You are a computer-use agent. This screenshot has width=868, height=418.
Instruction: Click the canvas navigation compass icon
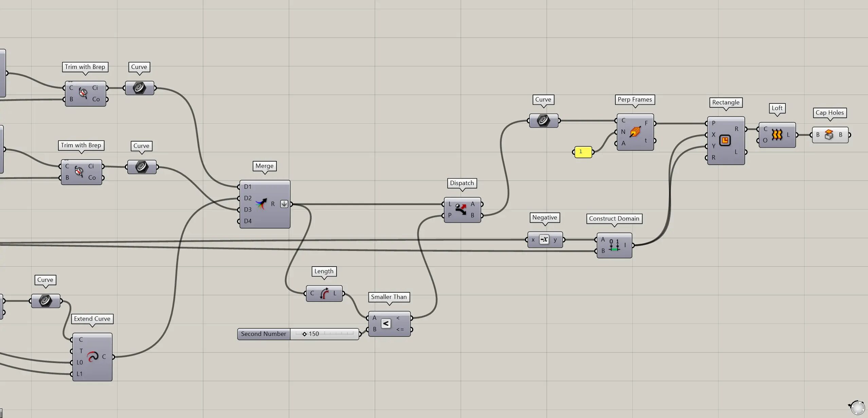[858, 407]
